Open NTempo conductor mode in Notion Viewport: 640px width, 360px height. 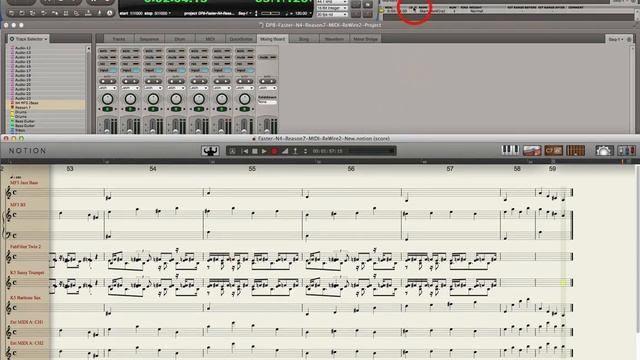[x=210, y=151]
